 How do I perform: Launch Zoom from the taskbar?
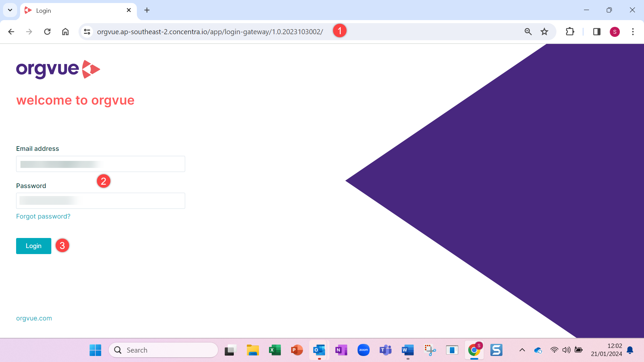(363, 350)
